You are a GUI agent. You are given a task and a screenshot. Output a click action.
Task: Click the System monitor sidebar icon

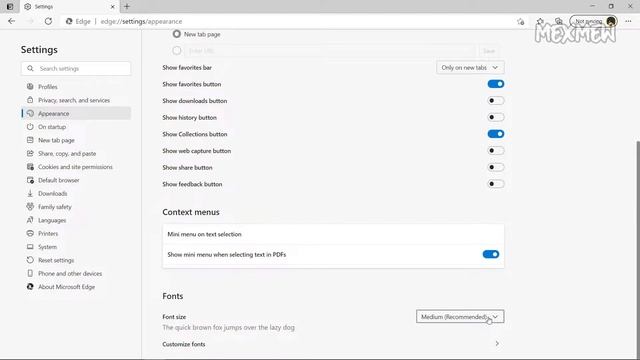point(30,247)
